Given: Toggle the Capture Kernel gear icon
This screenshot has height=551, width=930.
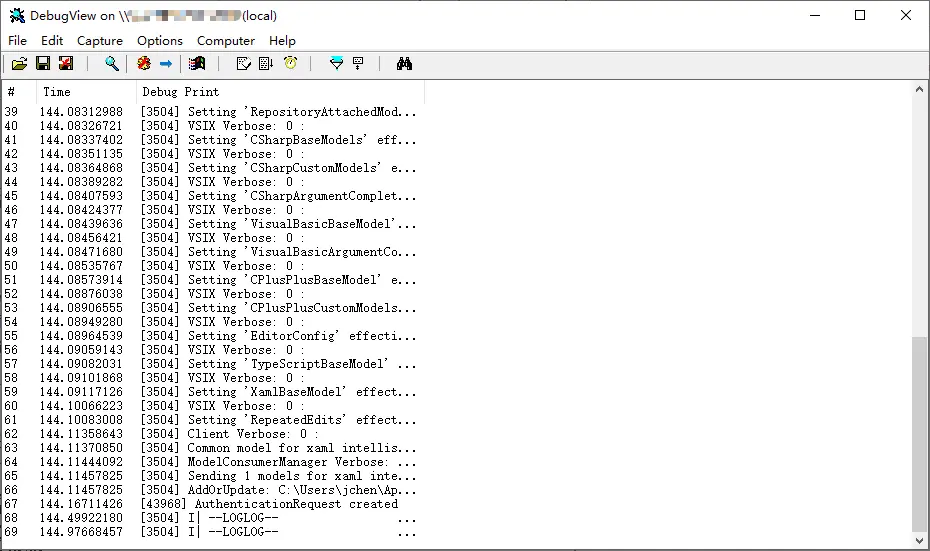Looking at the screenshot, I should point(144,63).
